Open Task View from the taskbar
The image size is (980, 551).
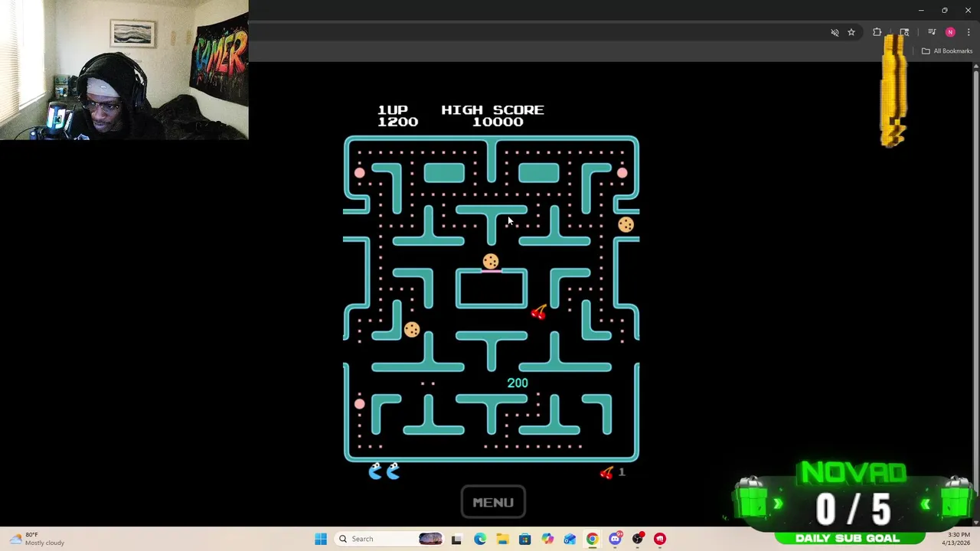[x=456, y=539]
